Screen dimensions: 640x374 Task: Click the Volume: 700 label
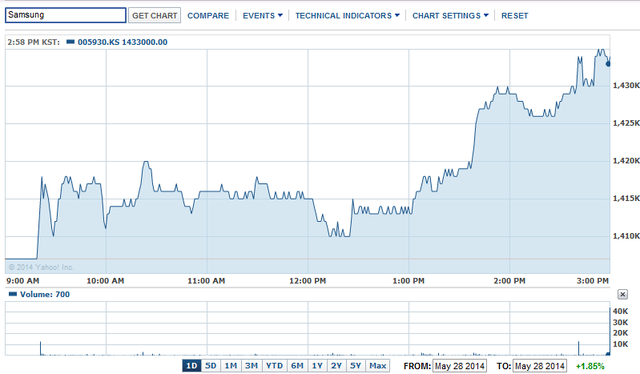point(45,294)
